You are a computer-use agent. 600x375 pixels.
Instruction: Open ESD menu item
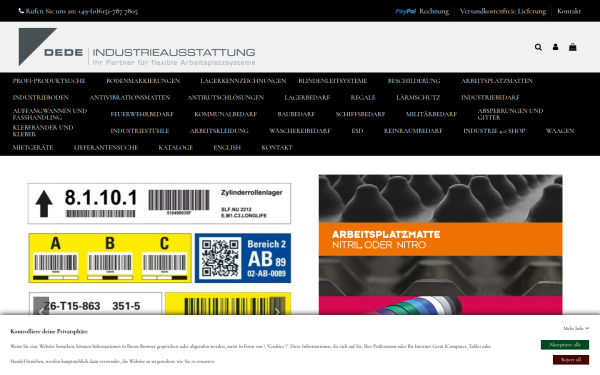[x=357, y=131]
